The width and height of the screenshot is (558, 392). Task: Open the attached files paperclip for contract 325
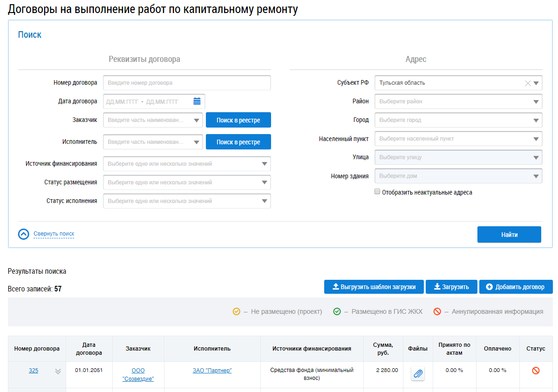pyautogui.click(x=418, y=374)
